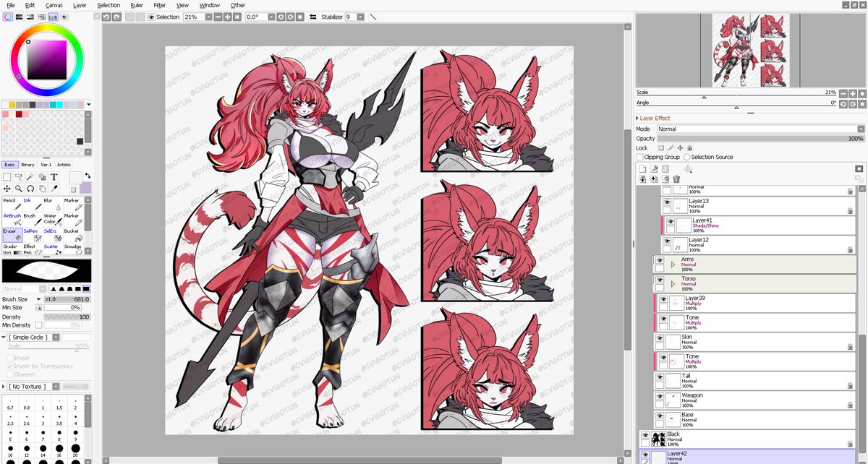
Task: Click the Redo arrow in the toolbar
Action: (116, 17)
